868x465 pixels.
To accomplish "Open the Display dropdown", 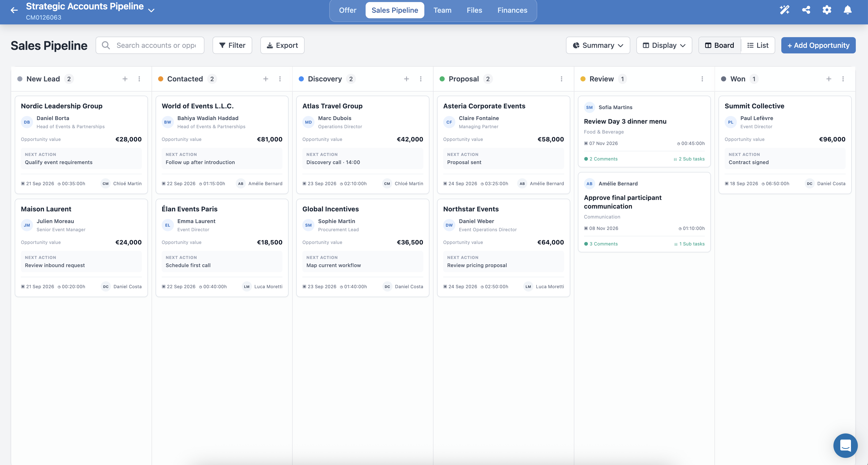I will tap(664, 45).
